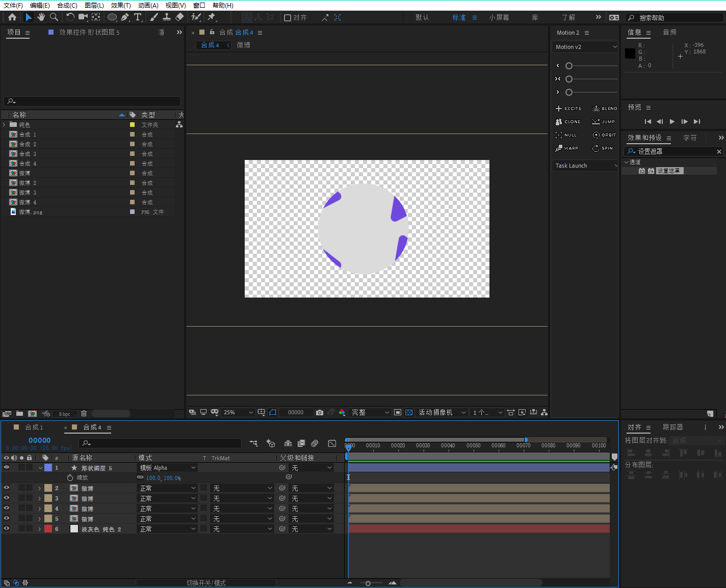Open the 文件(F) menu
Image resolution: width=726 pixels, height=588 pixels.
[x=13, y=5]
